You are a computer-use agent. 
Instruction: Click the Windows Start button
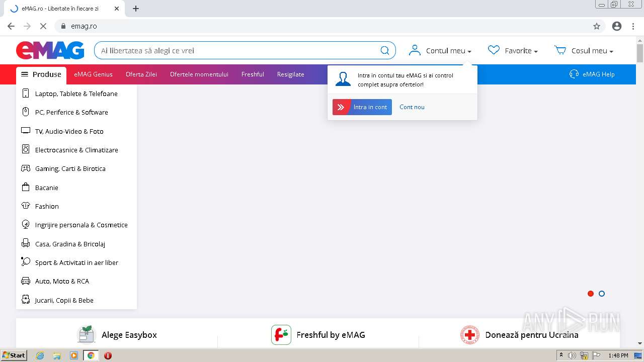coord(14,355)
